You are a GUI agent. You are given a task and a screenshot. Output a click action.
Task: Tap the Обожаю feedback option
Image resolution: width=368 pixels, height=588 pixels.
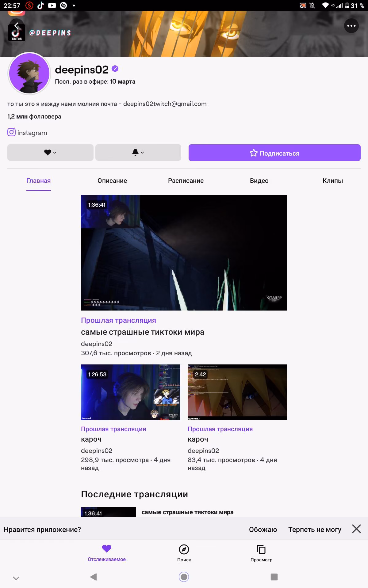pos(263,530)
